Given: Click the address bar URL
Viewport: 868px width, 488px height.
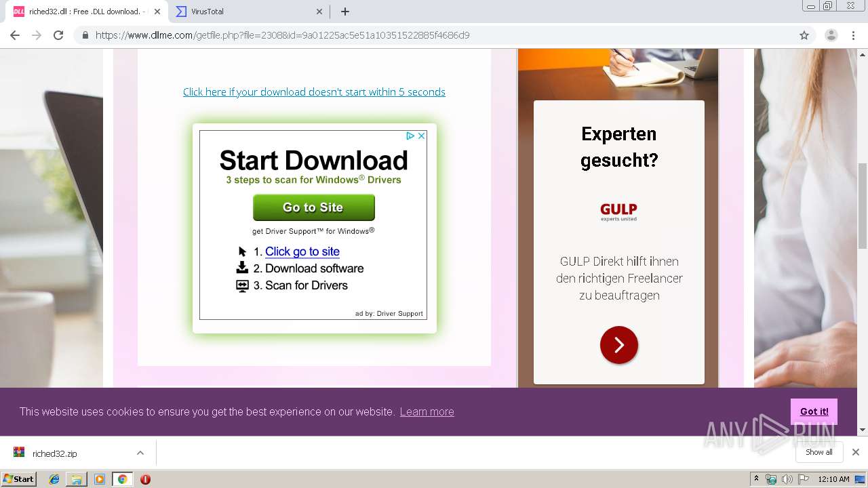Looking at the screenshot, I should pos(282,35).
